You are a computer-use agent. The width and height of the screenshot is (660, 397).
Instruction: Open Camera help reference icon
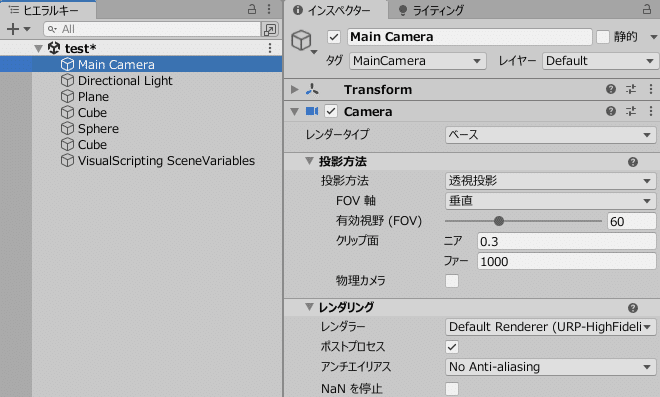point(611,111)
